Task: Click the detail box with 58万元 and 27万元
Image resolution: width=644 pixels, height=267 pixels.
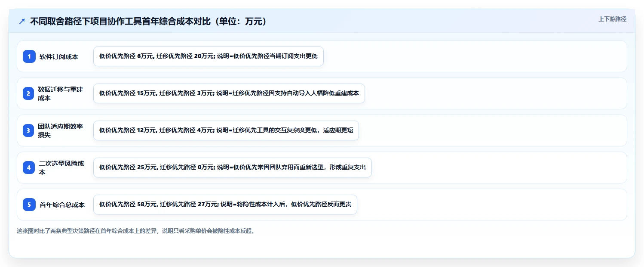Action: pos(225,205)
